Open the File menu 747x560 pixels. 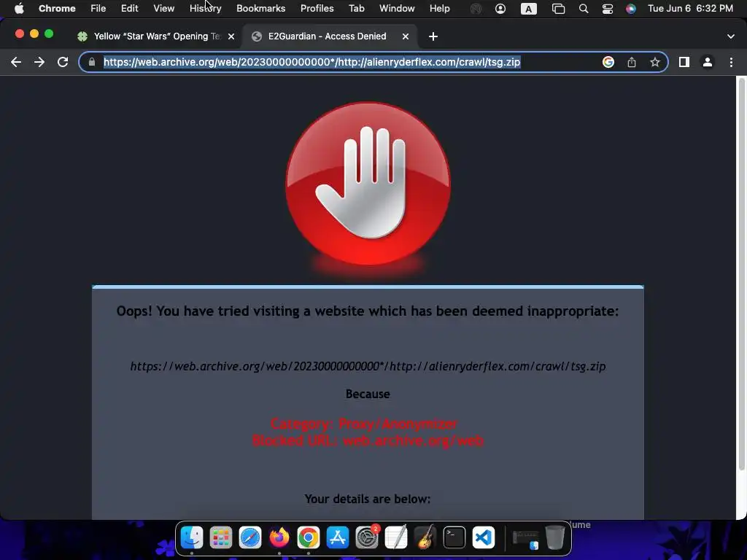tap(98, 8)
